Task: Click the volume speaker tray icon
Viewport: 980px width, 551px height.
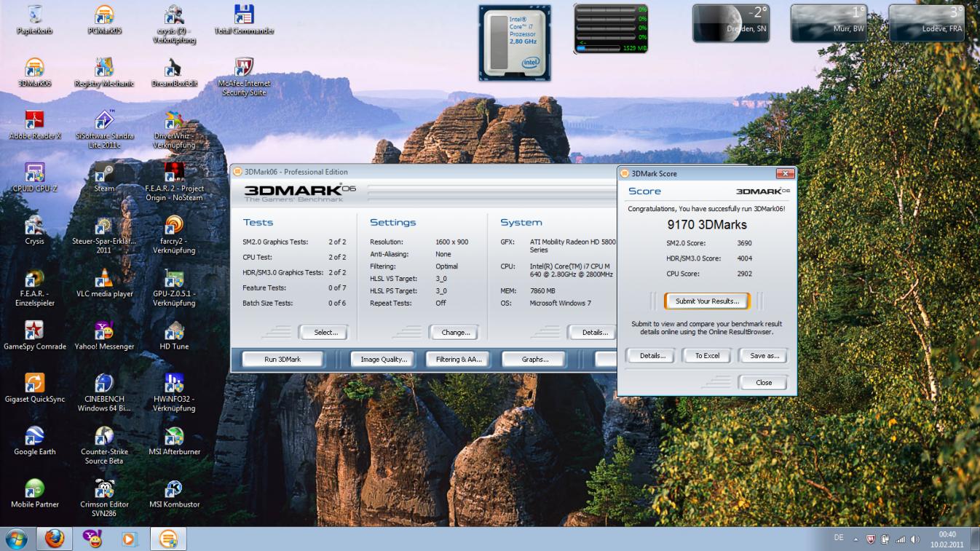Action: [914, 539]
